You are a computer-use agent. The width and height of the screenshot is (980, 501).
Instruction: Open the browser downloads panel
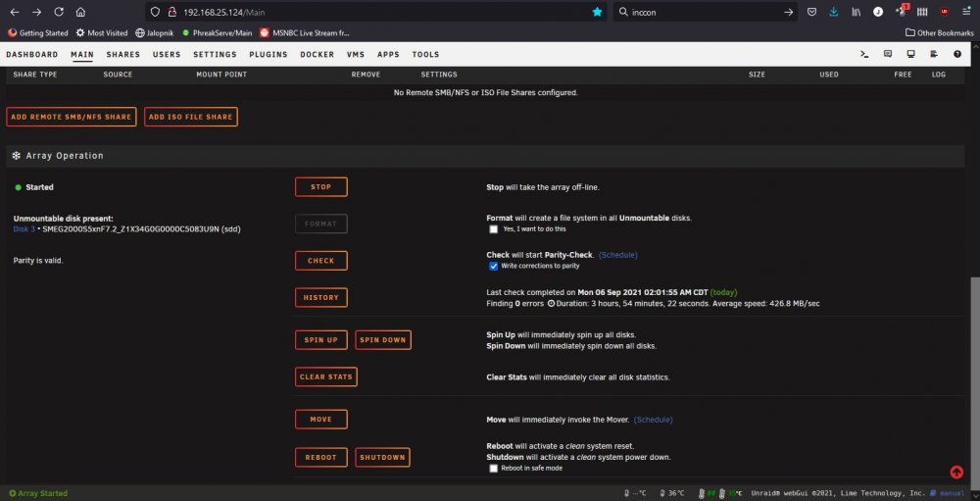click(x=834, y=12)
